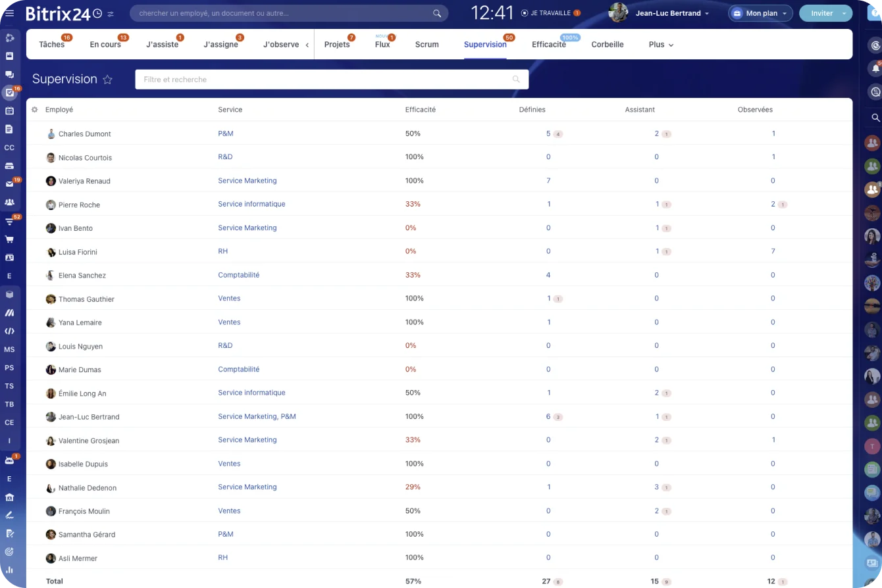Screen dimensions: 882x588
Task: Open Charles Dumont's employee entry
Action: 84,134
